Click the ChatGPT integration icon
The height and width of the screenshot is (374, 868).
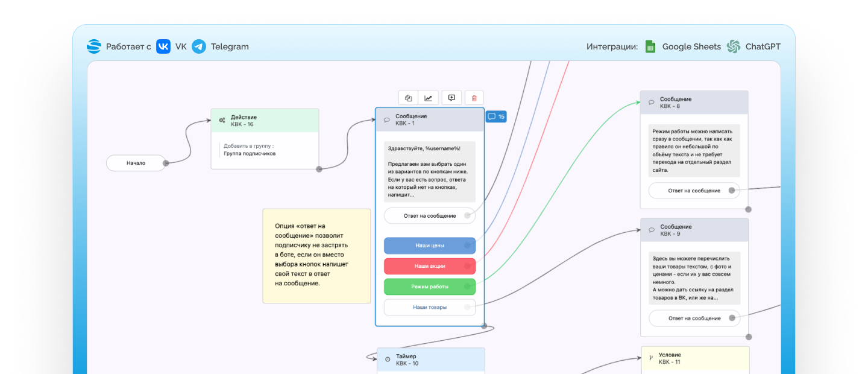click(x=734, y=46)
